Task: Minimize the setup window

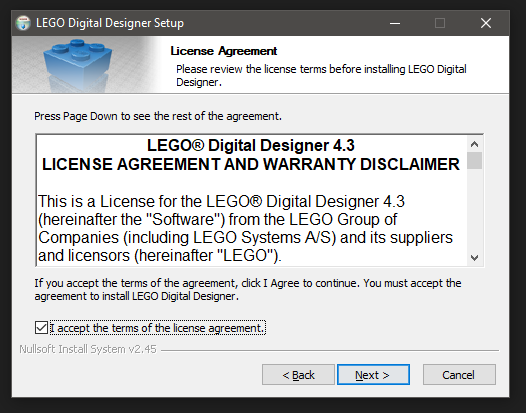Action: pyautogui.click(x=395, y=23)
